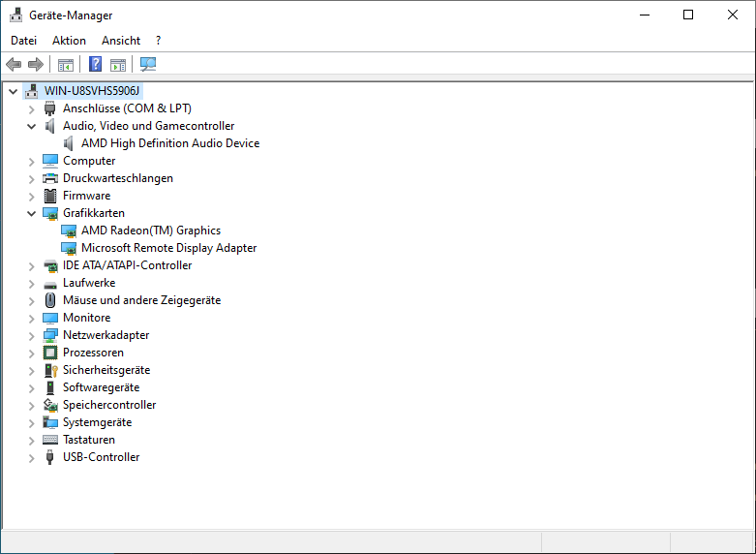Click the Forward arrow toolbar icon
Viewport: 756px width, 554px height.
[x=36, y=64]
